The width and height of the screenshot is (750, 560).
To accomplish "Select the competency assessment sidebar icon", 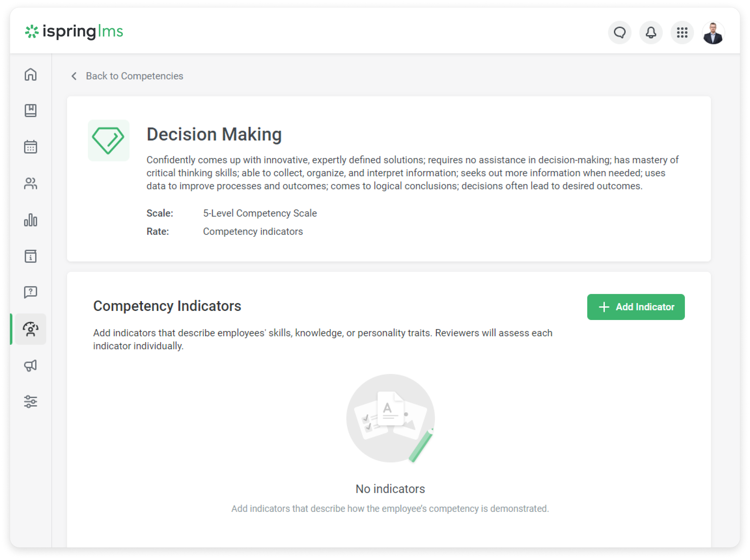I will coord(30,329).
